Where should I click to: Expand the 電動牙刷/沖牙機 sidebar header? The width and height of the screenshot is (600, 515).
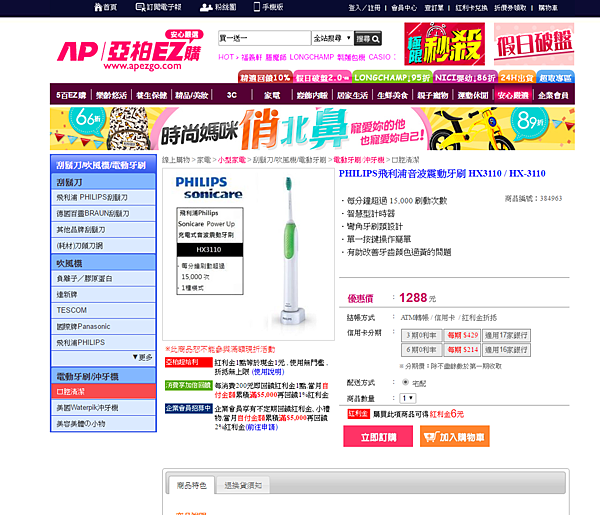point(103,376)
